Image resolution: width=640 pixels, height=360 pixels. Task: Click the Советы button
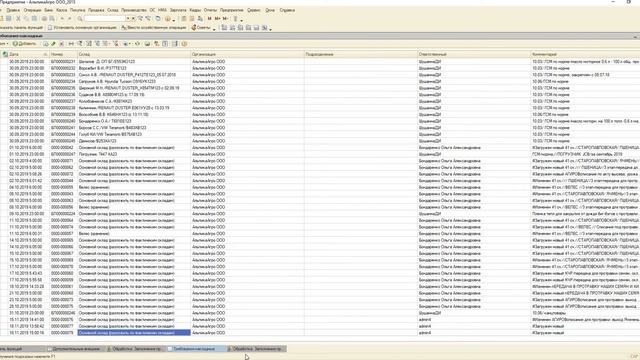201,28
